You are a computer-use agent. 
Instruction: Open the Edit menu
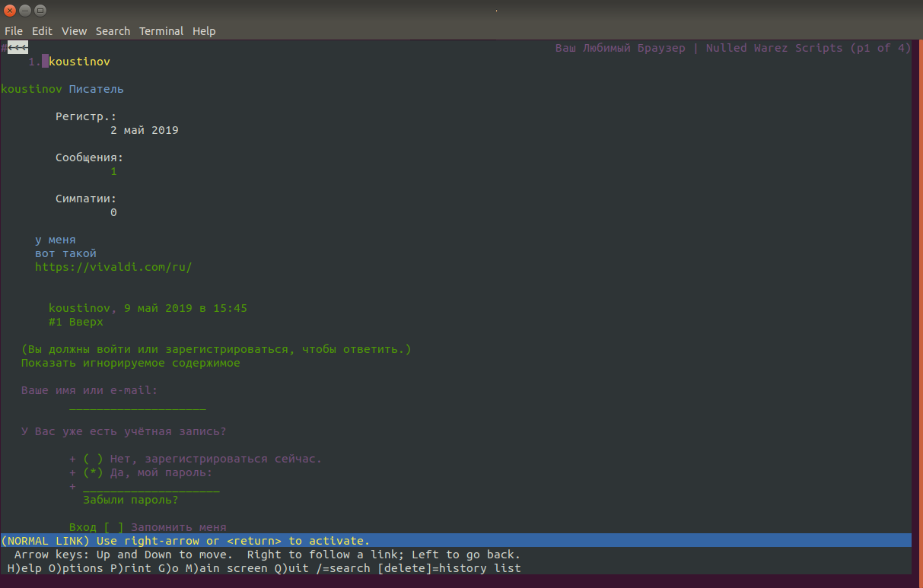[x=42, y=31]
